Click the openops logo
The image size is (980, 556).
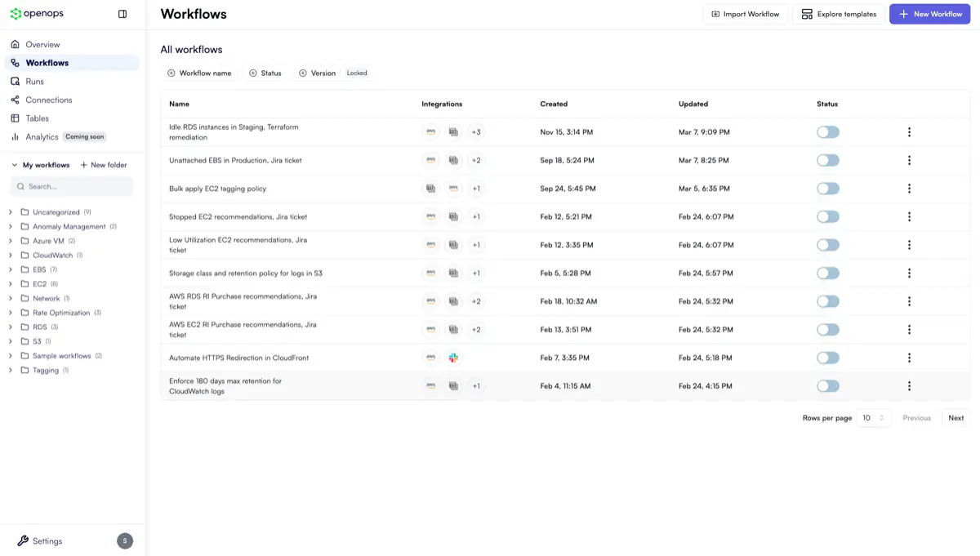[x=36, y=13]
